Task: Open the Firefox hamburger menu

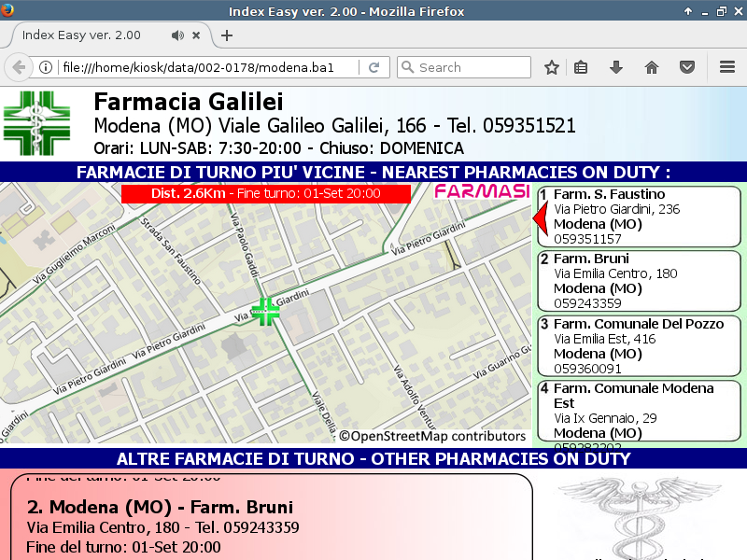Action: (727, 67)
